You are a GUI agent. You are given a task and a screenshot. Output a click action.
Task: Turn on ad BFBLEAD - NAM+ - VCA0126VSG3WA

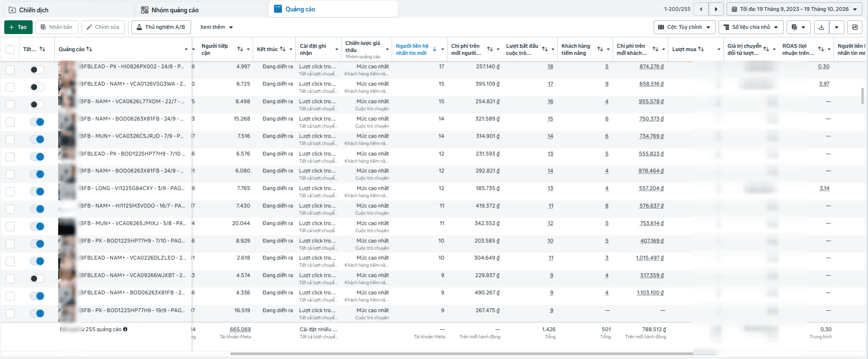[37, 87]
